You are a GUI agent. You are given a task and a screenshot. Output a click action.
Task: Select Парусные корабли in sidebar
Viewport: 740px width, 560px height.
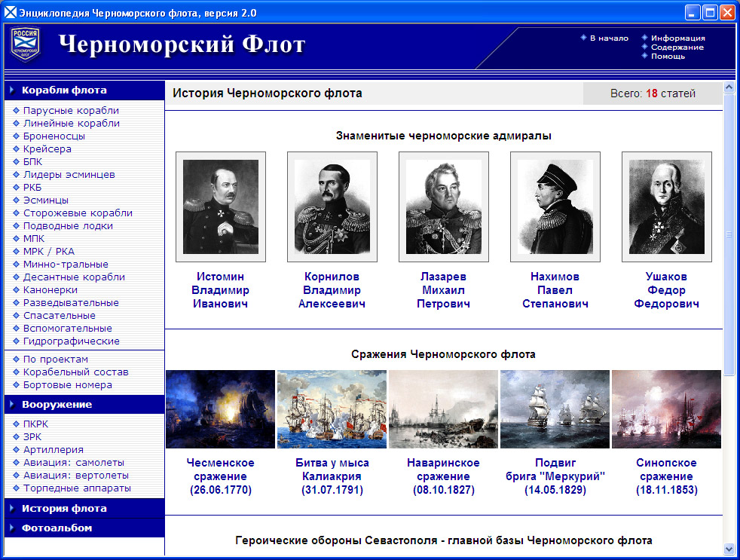[x=71, y=111]
